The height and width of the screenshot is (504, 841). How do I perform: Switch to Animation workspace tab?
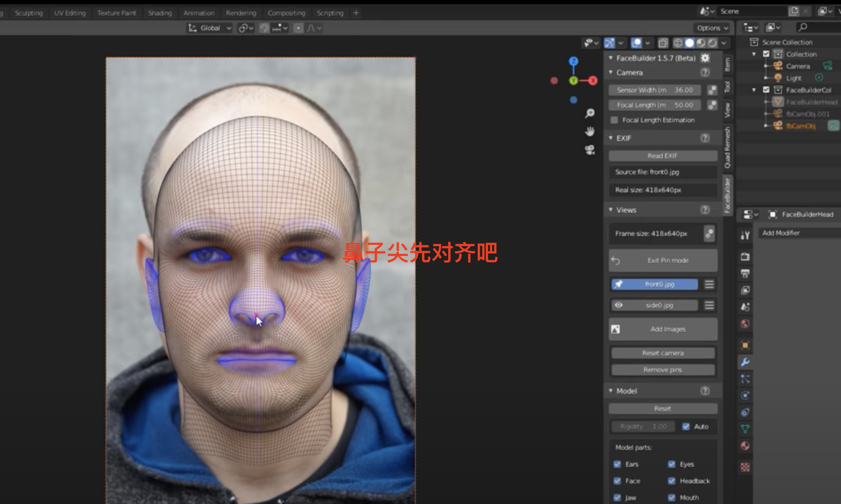click(199, 13)
